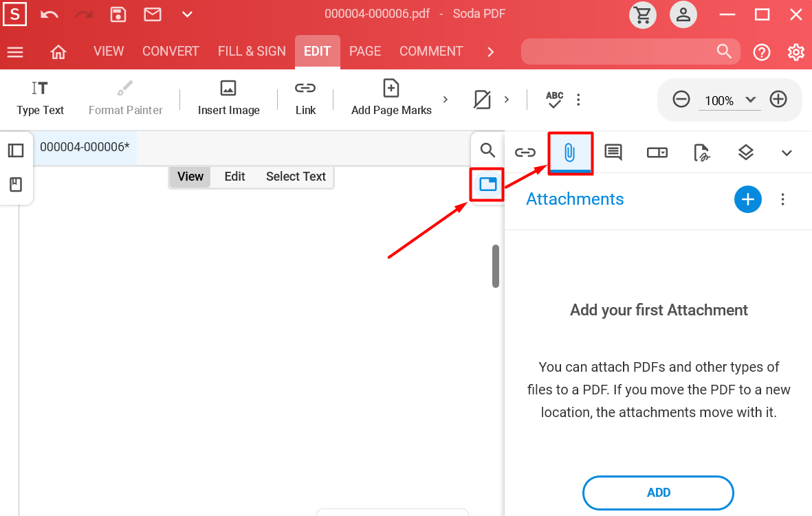Open the Layers panel icon

[745, 153]
